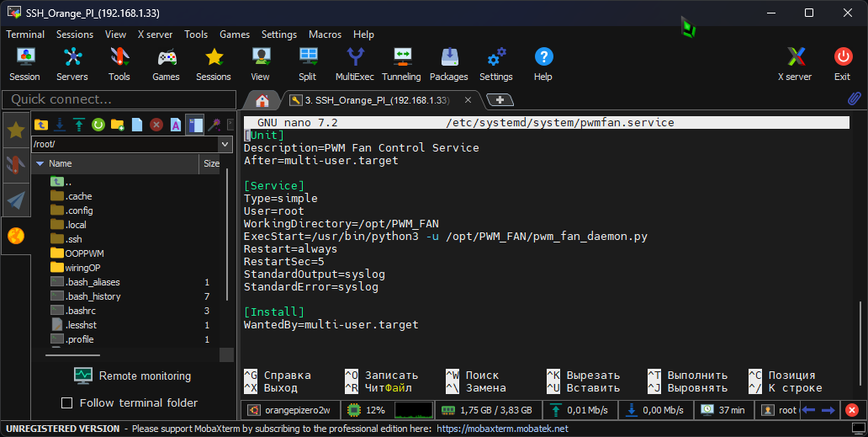Open the Sessions star sidebar tab
868x437 pixels.
16,131
